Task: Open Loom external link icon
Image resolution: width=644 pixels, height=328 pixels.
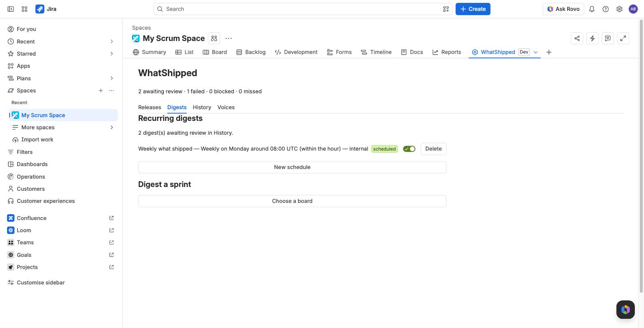Action: 112,230
